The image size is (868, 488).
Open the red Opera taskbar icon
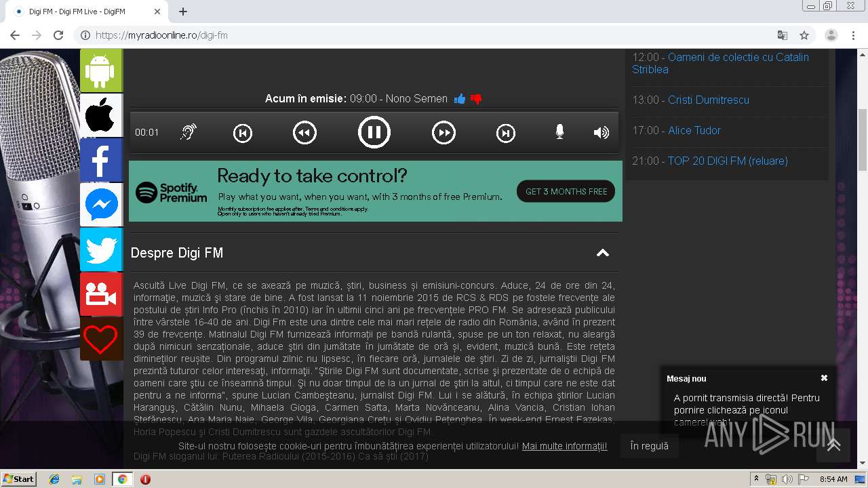point(145,479)
